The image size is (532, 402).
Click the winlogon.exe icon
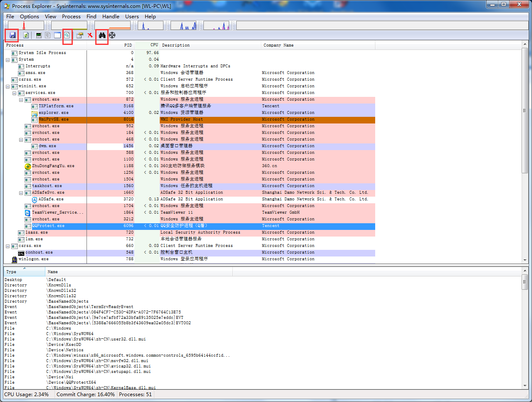click(x=15, y=259)
